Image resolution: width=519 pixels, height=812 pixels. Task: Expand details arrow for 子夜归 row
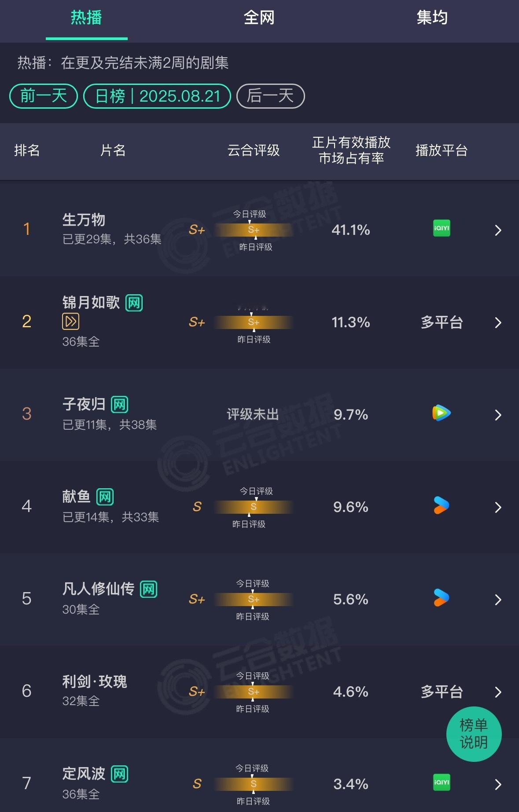coord(498,415)
